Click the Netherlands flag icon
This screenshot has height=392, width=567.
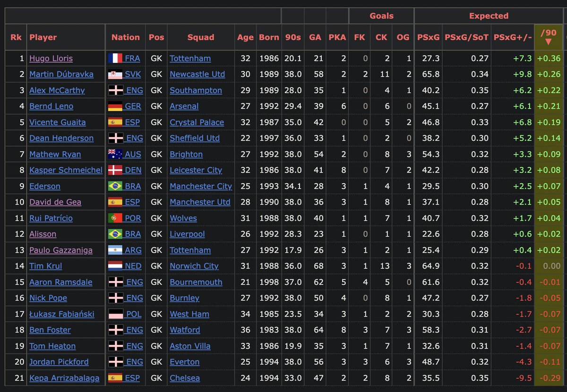pyautogui.click(x=115, y=266)
